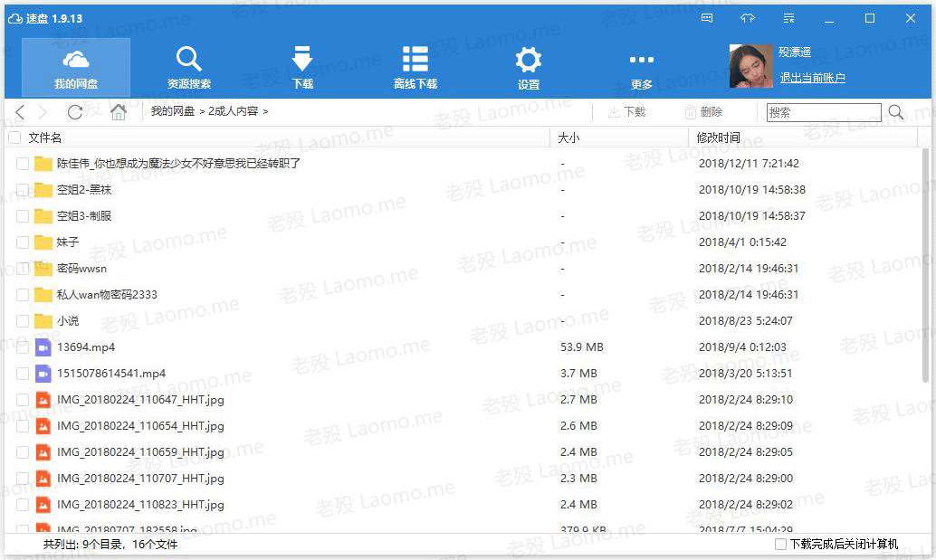Toggle the select-all checkbox beside 文件名
This screenshot has width=936, height=560.
pos(14,138)
